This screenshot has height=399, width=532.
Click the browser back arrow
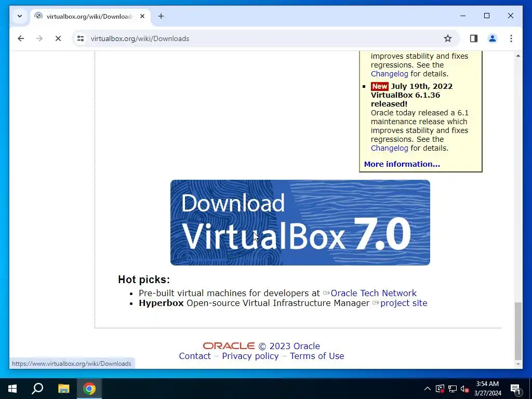21,38
